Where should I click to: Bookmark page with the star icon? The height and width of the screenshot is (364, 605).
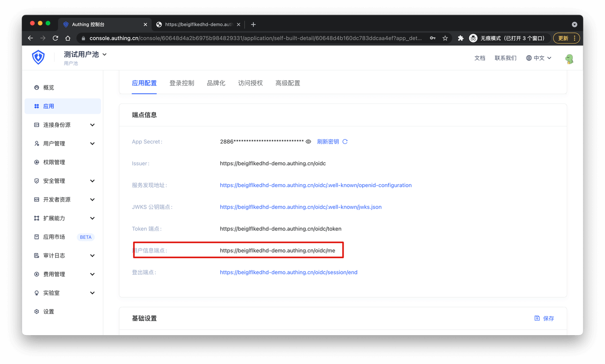(445, 38)
